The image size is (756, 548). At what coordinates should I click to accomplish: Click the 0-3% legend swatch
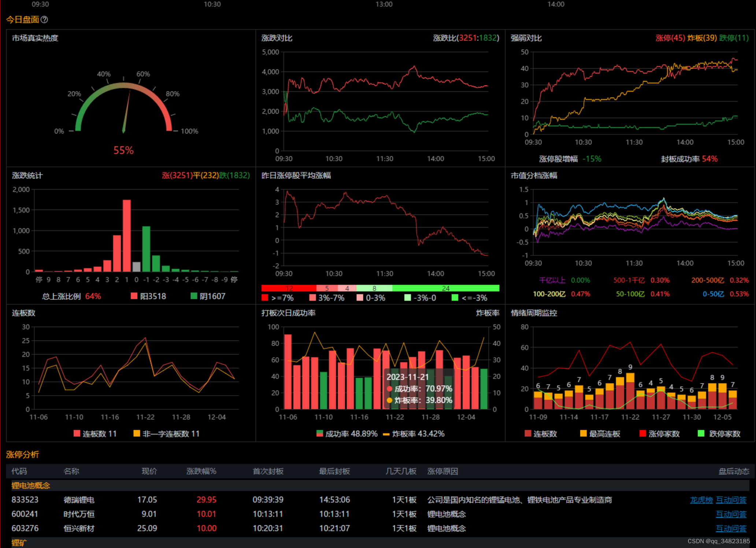click(360, 298)
